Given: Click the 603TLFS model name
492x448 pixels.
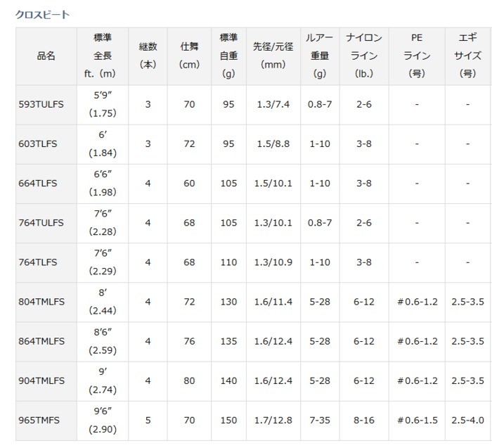Looking at the screenshot, I should [38, 144].
